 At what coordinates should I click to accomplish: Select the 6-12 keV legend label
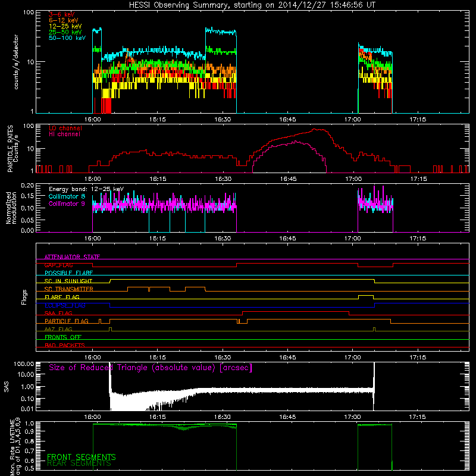[64, 20]
